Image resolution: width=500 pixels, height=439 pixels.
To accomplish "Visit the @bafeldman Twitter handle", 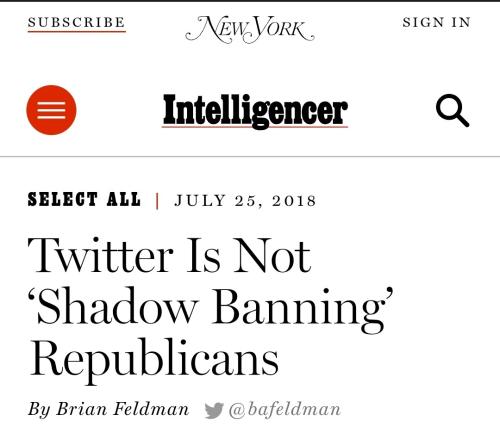I will click(285, 410).
